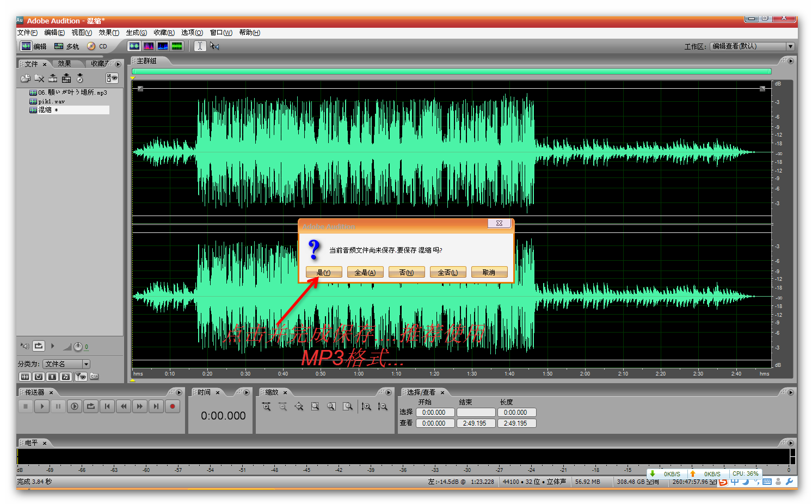The image size is (812, 504).
Task: Click the zoom out vertically icon
Action: coord(383,407)
